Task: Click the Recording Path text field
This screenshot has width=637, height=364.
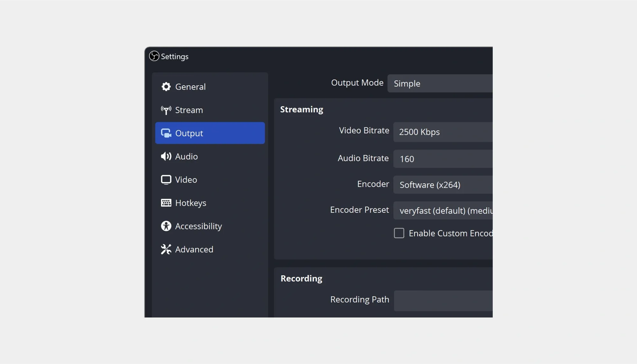Action: coord(443,301)
